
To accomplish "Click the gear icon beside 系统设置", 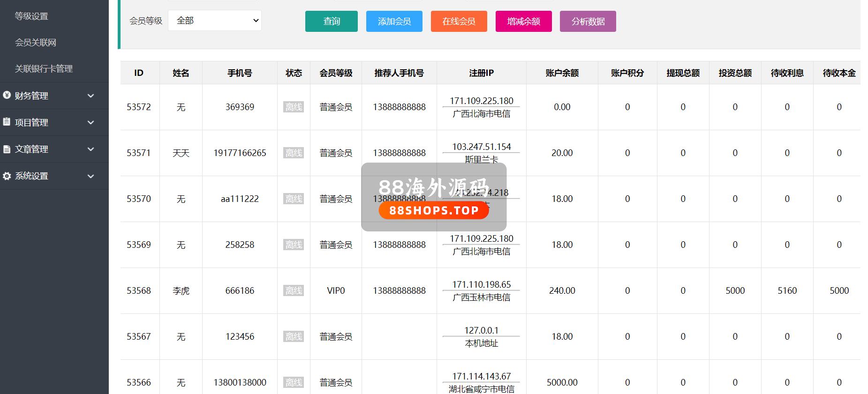I will [x=7, y=176].
